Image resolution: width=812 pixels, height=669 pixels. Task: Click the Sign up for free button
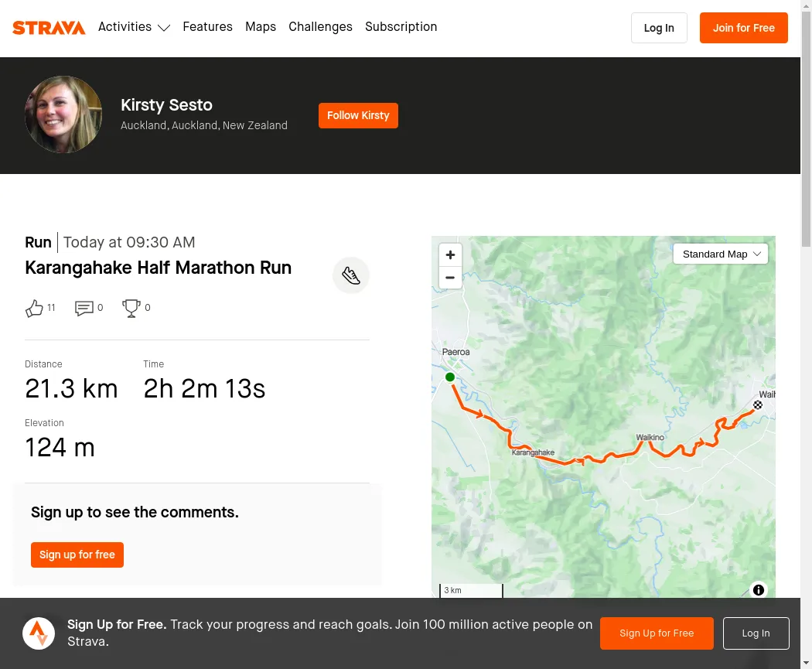click(x=77, y=555)
